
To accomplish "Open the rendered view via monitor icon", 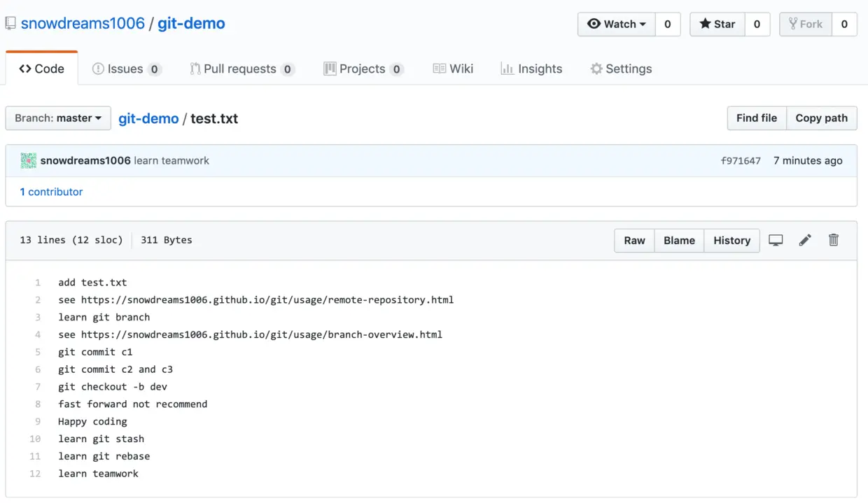I will coord(775,240).
